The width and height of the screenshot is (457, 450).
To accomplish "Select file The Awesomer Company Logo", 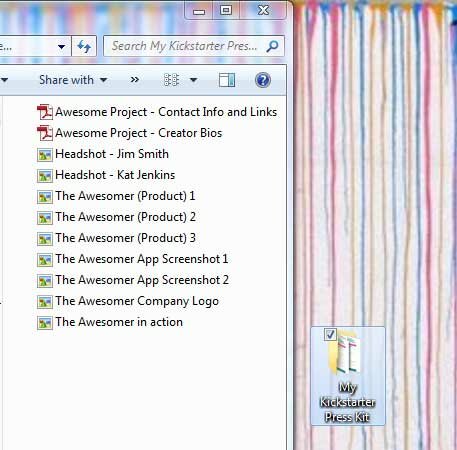I will 128,301.
